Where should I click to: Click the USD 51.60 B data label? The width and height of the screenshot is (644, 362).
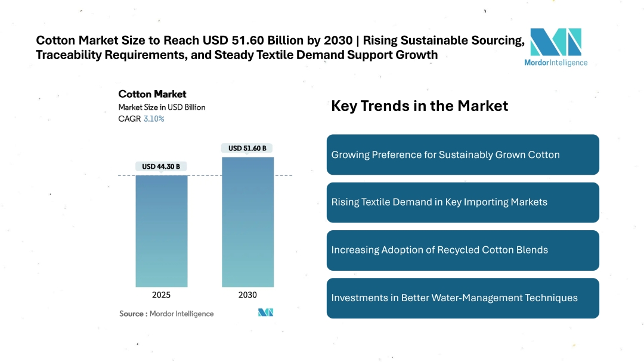tap(246, 148)
